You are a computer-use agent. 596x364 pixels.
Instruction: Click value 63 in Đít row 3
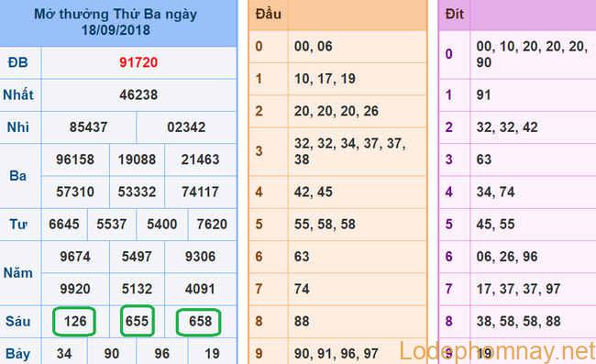coord(483,160)
